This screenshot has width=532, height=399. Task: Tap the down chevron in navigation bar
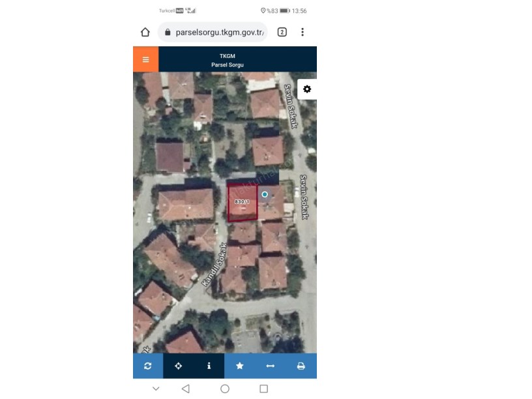click(156, 389)
